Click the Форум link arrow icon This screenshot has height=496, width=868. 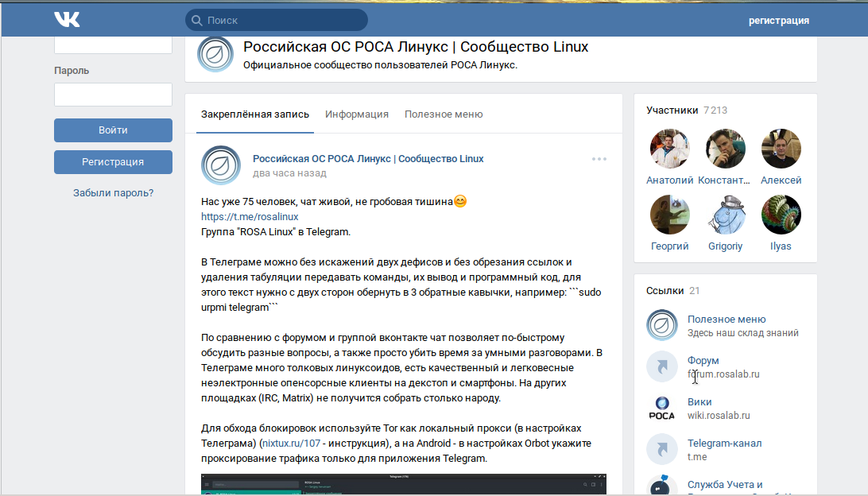click(x=662, y=366)
